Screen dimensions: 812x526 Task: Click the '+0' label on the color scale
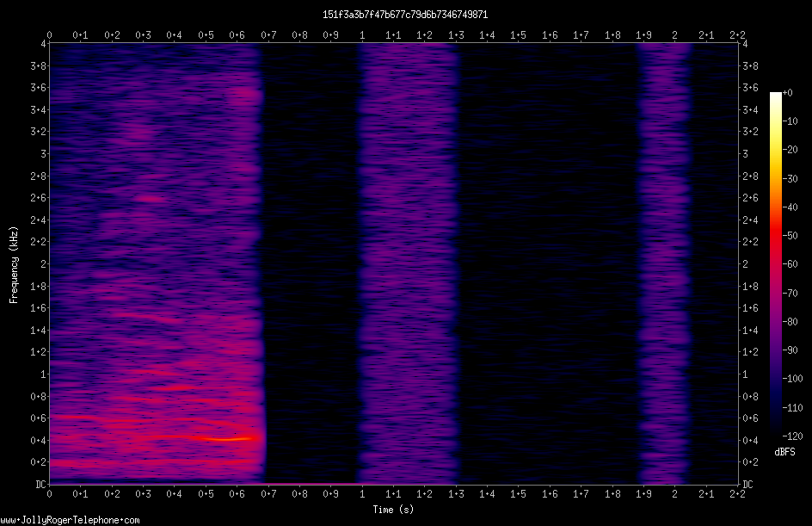pos(788,93)
